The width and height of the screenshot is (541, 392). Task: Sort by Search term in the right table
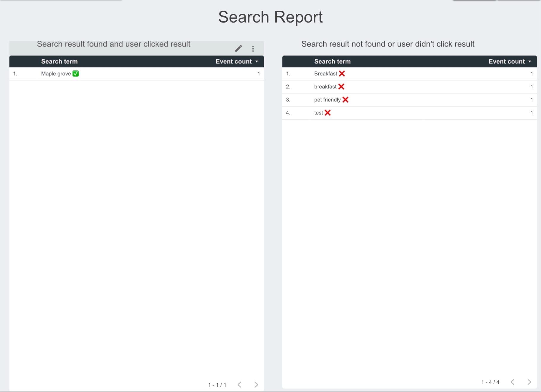[x=332, y=61]
